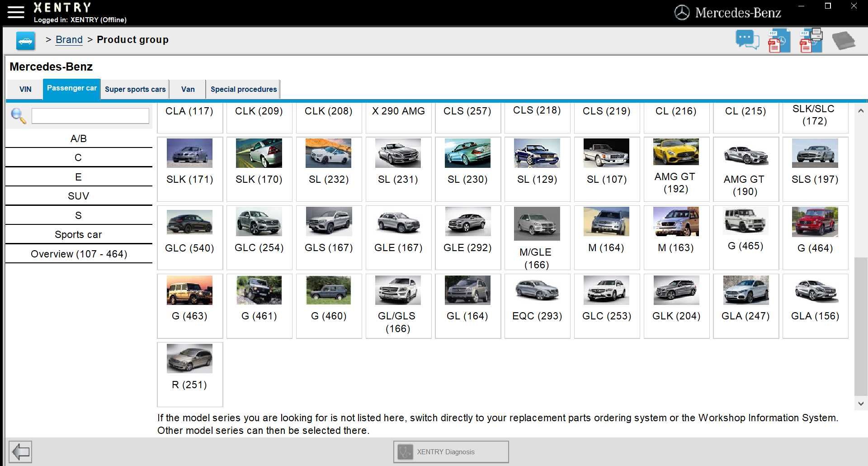Click the XENTRY Diagnosis button

[x=451, y=452]
